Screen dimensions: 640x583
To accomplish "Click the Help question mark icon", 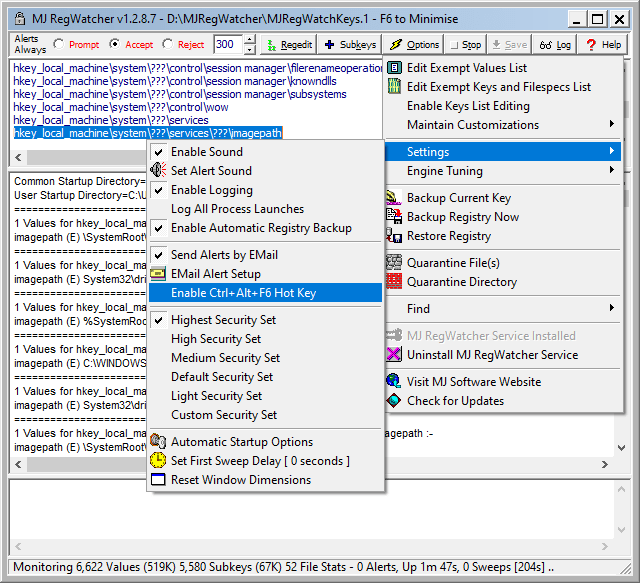I will coord(591,45).
